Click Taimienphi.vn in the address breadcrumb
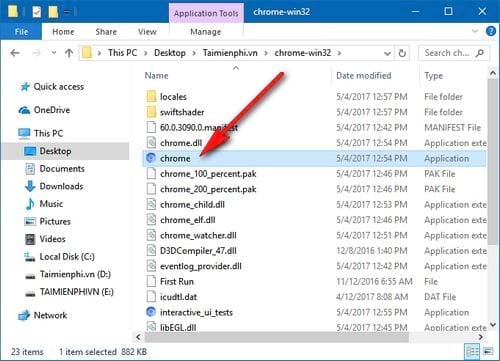The image size is (500, 361). click(230, 53)
